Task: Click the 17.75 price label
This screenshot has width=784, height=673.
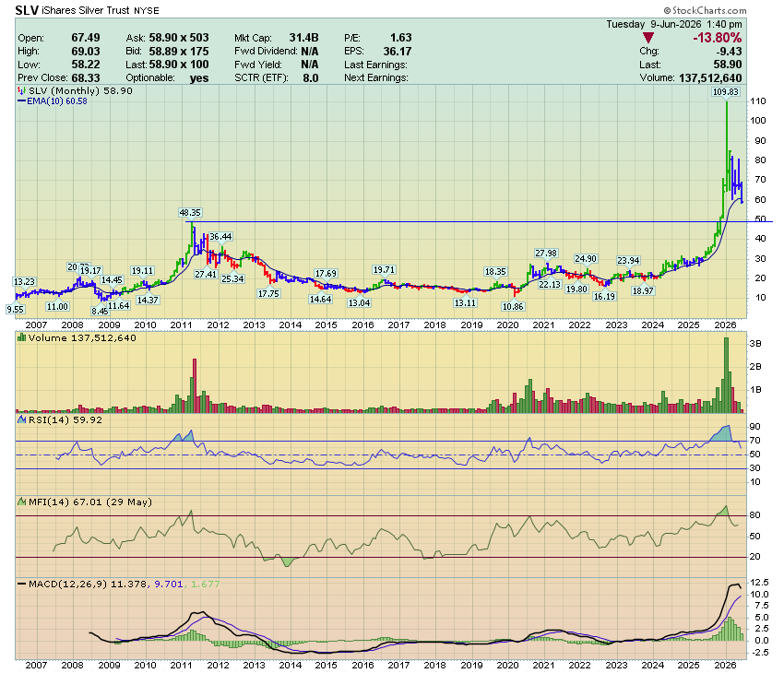Action: [x=268, y=294]
